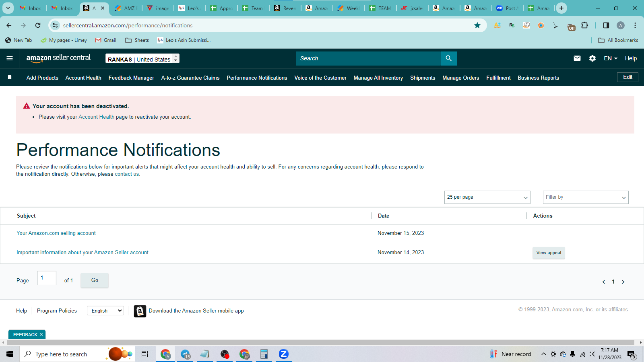Open a new browser tab
This screenshot has height=362, width=644.
tap(561, 8)
